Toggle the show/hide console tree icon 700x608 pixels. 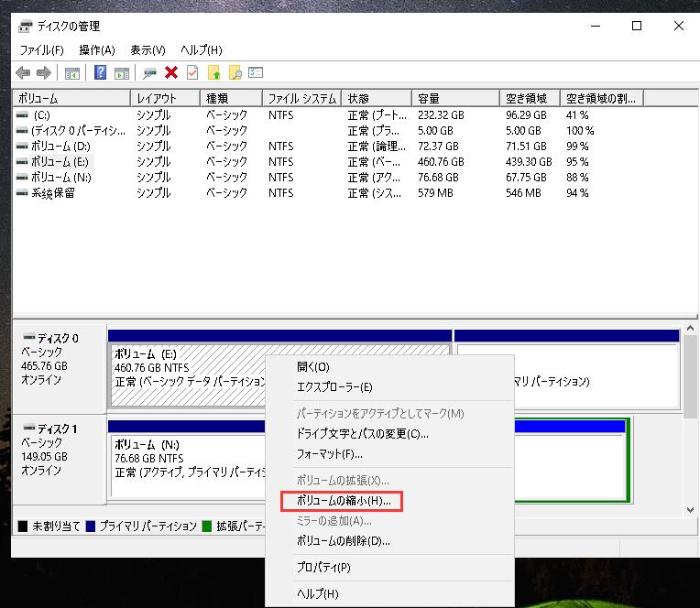coord(72,73)
